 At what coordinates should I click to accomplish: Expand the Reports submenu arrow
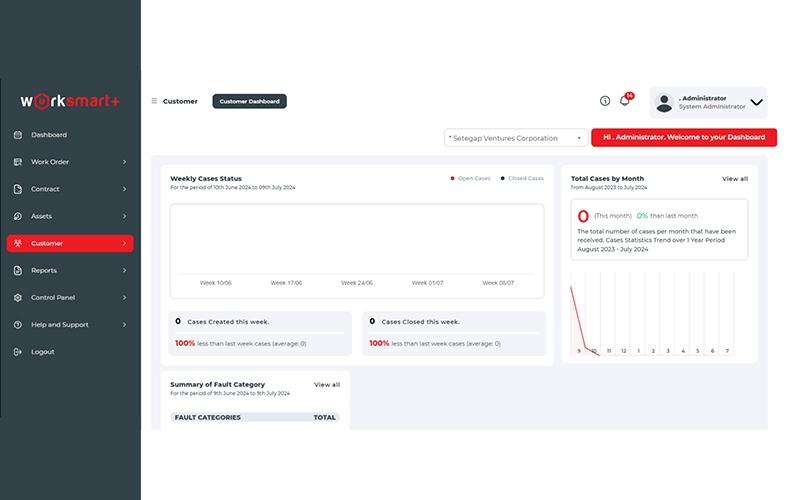[x=124, y=270]
